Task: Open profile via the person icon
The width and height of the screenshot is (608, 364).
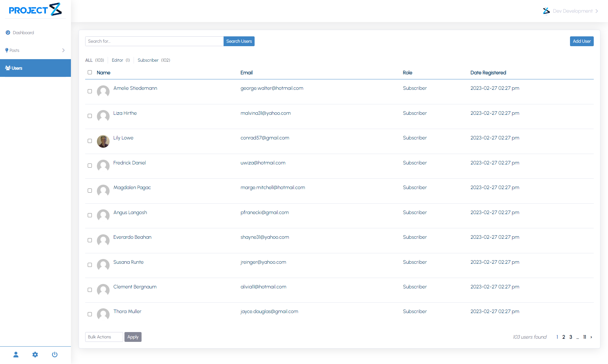Action: pos(16,355)
